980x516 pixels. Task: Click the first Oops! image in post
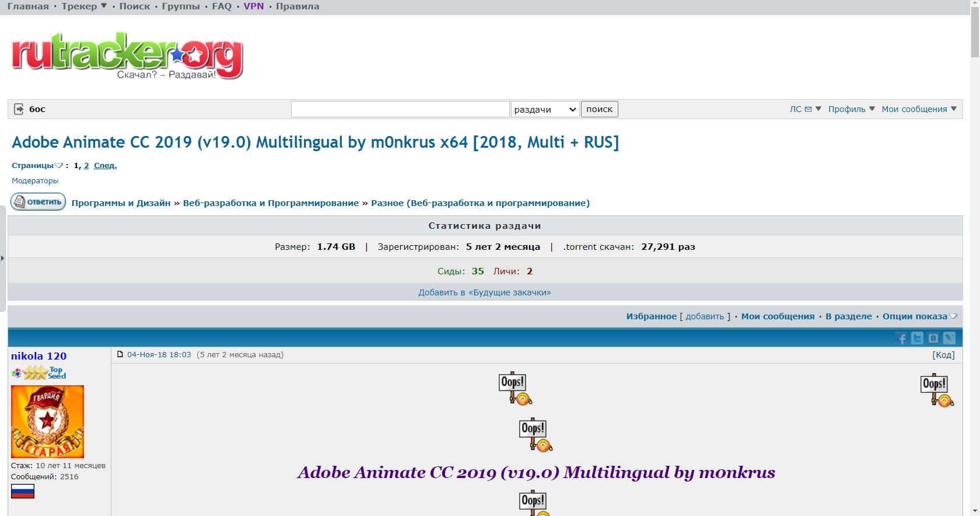point(516,388)
